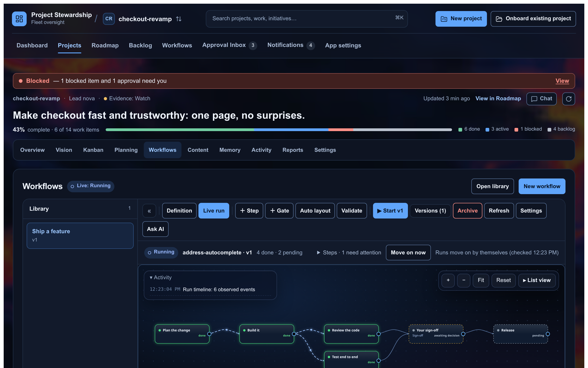Select the Ship a feature workflow
Viewport: 588px width, 368px height.
pos(80,235)
